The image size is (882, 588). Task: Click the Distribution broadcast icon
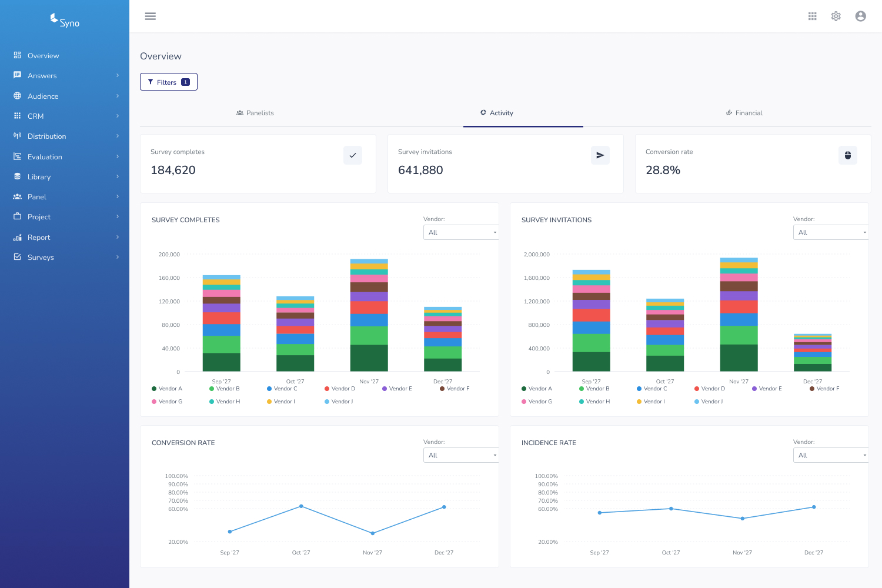tap(18, 136)
